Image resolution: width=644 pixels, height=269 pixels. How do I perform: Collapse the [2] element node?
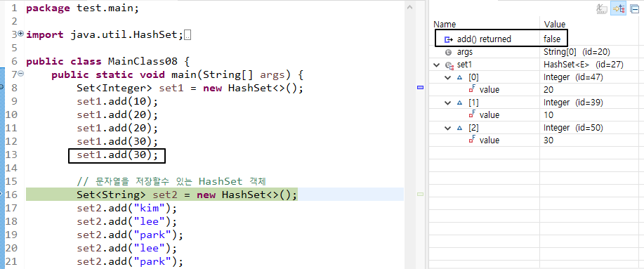click(x=447, y=128)
